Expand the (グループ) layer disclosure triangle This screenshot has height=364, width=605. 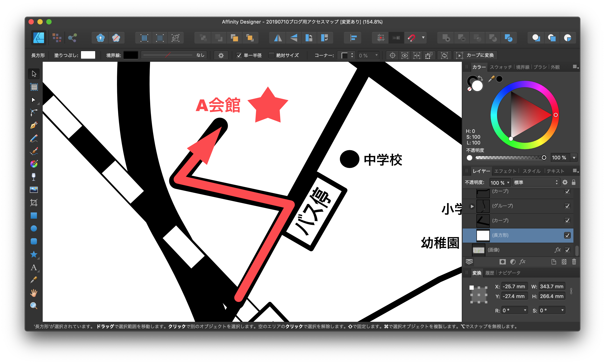click(x=472, y=206)
